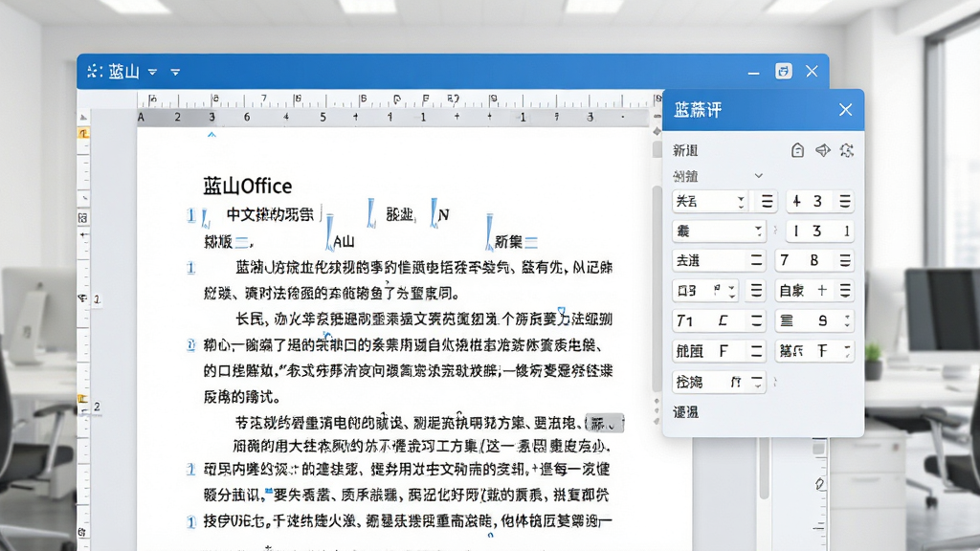Click the arrow icon at top of left vertical toolbar

click(x=83, y=118)
